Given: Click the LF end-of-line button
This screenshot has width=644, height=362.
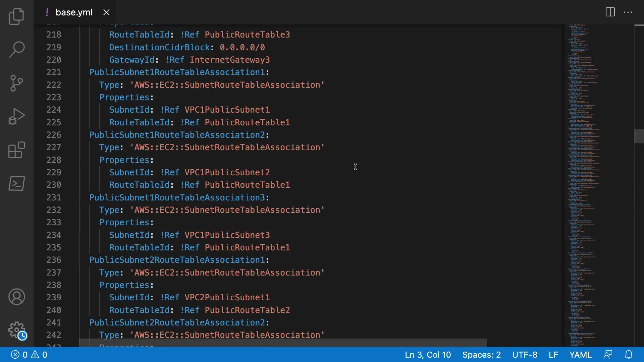Looking at the screenshot, I should [553, 355].
